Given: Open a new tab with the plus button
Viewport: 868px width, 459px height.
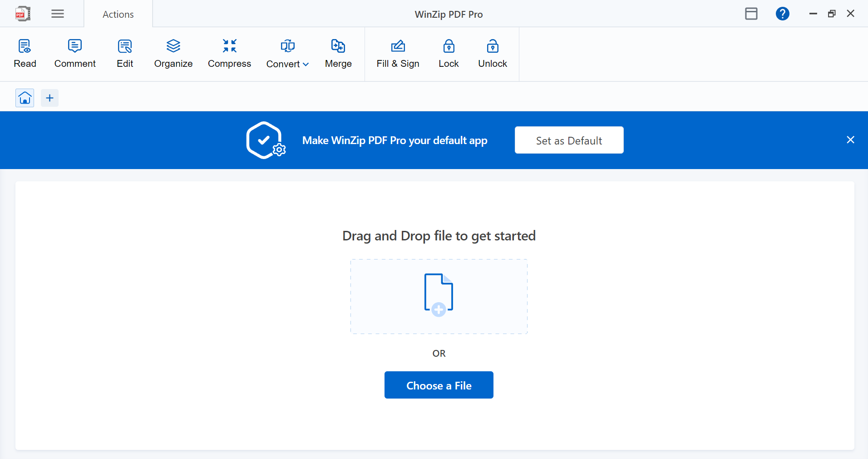Looking at the screenshot, I should [49, 98].
